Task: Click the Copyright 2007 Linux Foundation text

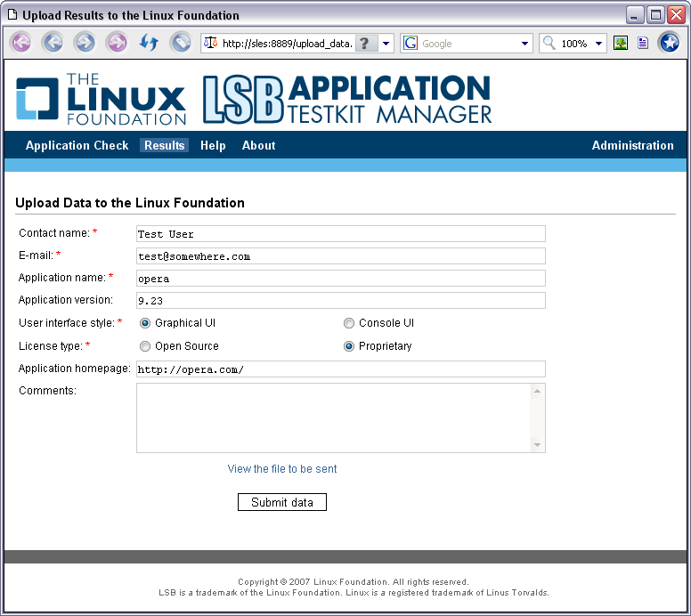Action: (353, 581)
